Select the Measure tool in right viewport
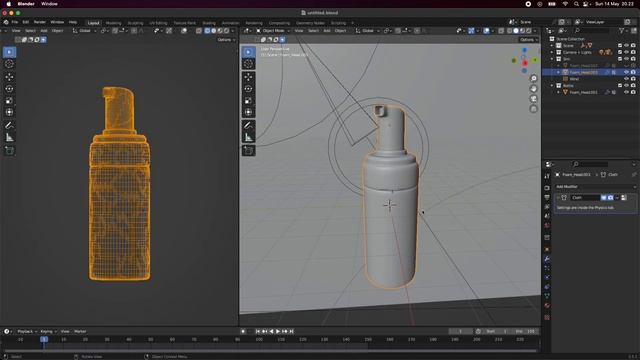Screen dimensions: 640x360 coord(248,138)
